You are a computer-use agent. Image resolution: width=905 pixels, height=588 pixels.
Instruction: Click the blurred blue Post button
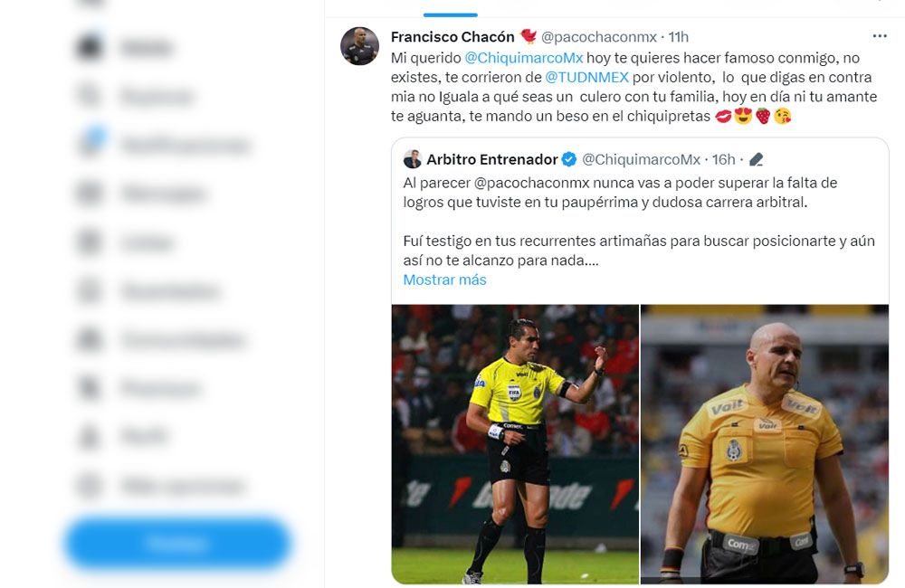[177, 543]
